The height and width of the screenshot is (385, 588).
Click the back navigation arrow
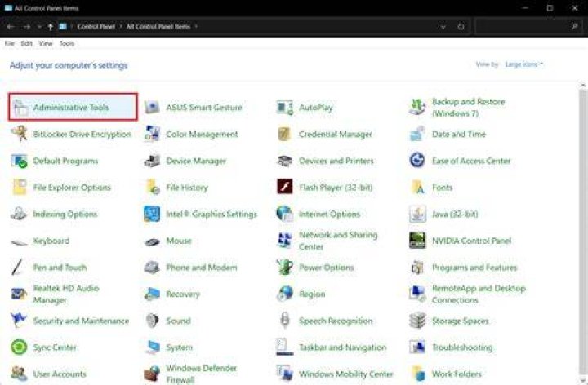[x=11, y=27]
